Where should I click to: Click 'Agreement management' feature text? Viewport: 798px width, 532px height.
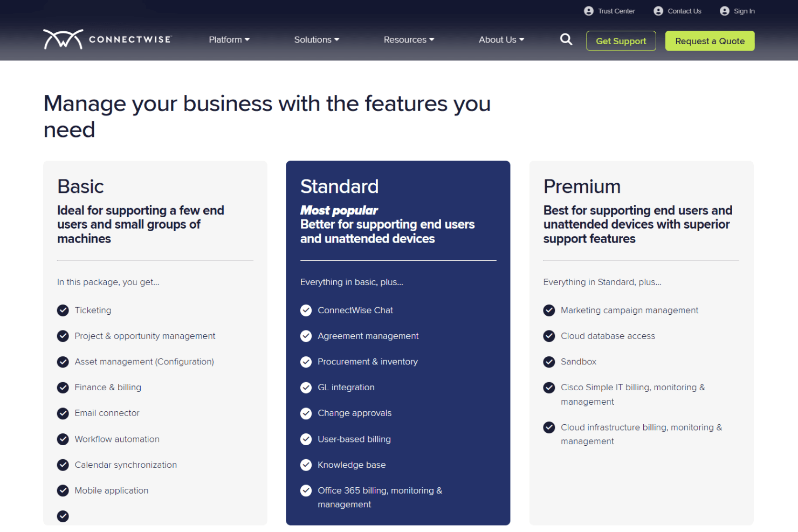[368, 336]
